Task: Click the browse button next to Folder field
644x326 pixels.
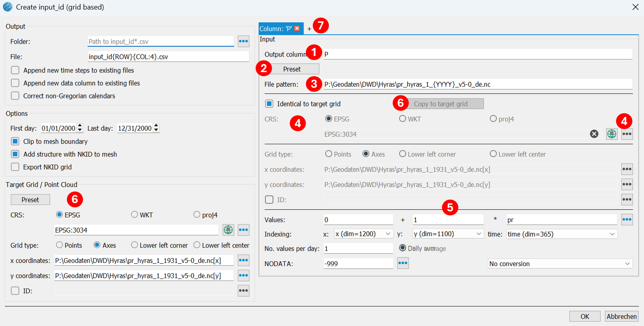Action: [x=243, y=41]
